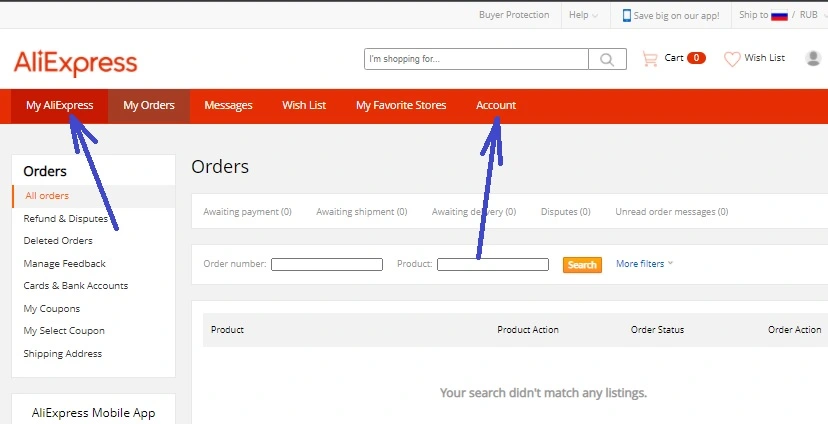828x424 pixels.
Task: Click the AliExpress logo
Action: 75,63
